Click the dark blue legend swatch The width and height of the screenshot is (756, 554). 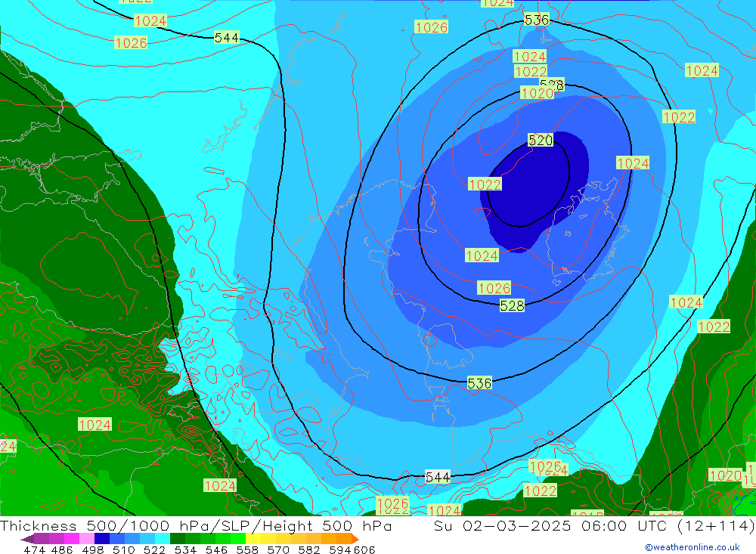pos(102,539)
